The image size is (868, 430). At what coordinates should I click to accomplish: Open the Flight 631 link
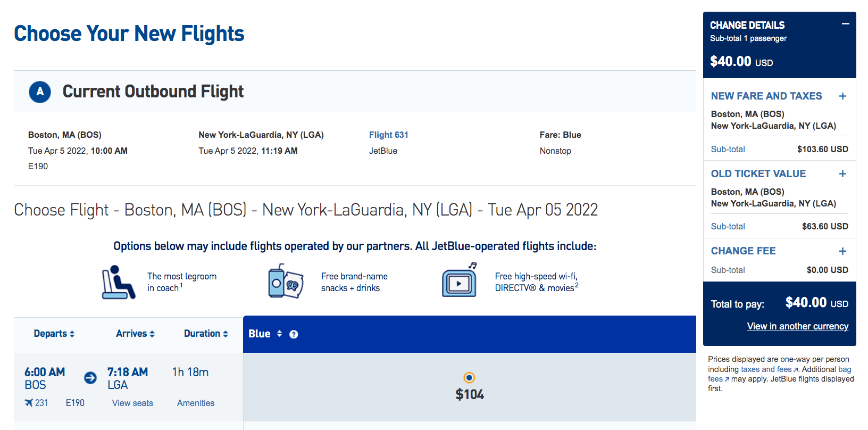point(389,135)
